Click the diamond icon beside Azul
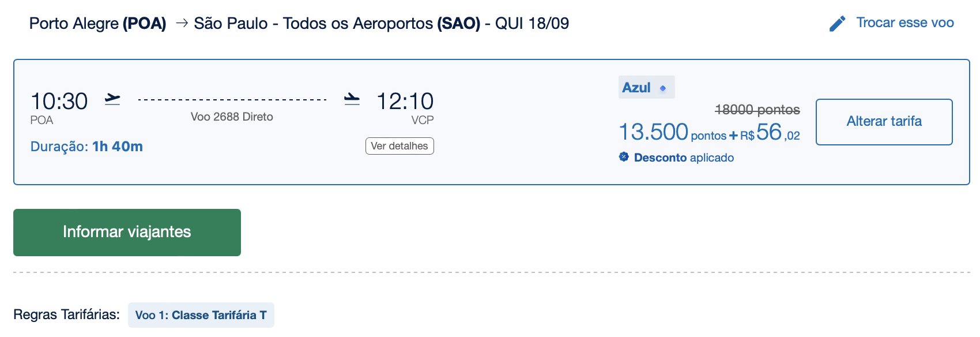 (x=663, y=88)
